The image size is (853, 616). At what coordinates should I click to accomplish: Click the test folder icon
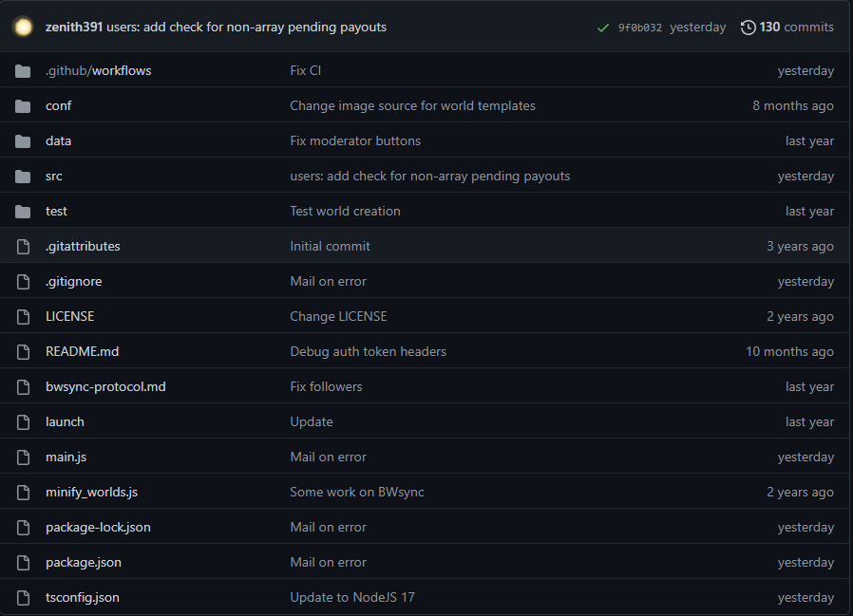pyautogui.click(x=24, y=211)
